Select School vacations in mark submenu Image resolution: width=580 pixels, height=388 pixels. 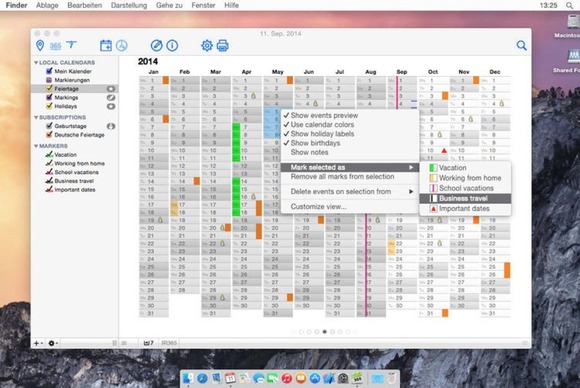click(x=465, y=188)
